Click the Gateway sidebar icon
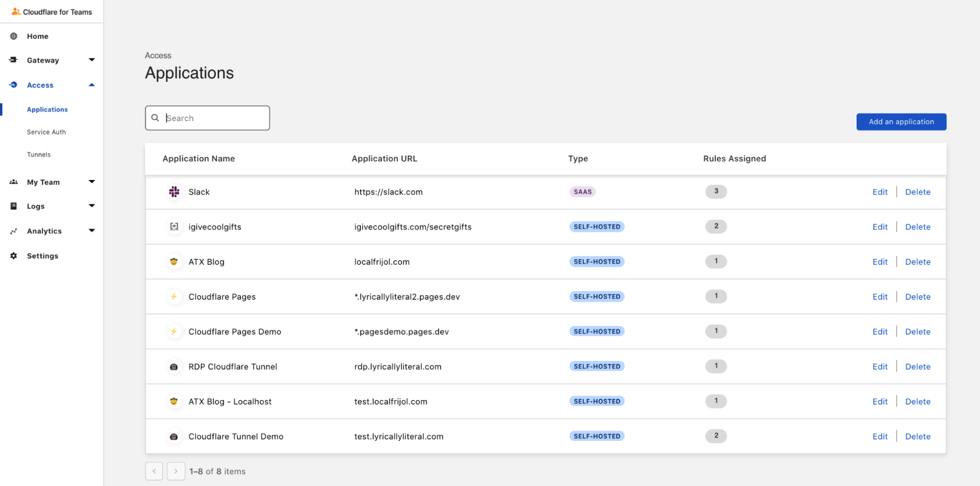The height and width of the screenshot is (486, 980). 13,60
